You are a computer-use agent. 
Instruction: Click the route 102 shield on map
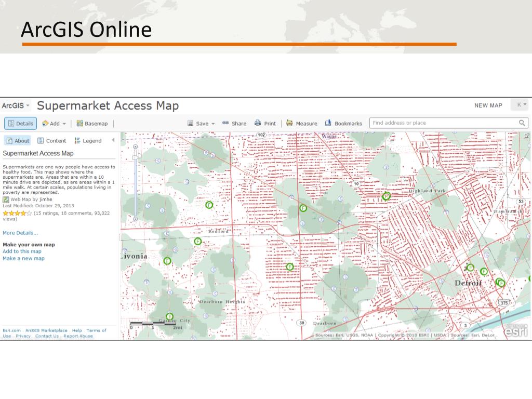(x=261, y=135)
